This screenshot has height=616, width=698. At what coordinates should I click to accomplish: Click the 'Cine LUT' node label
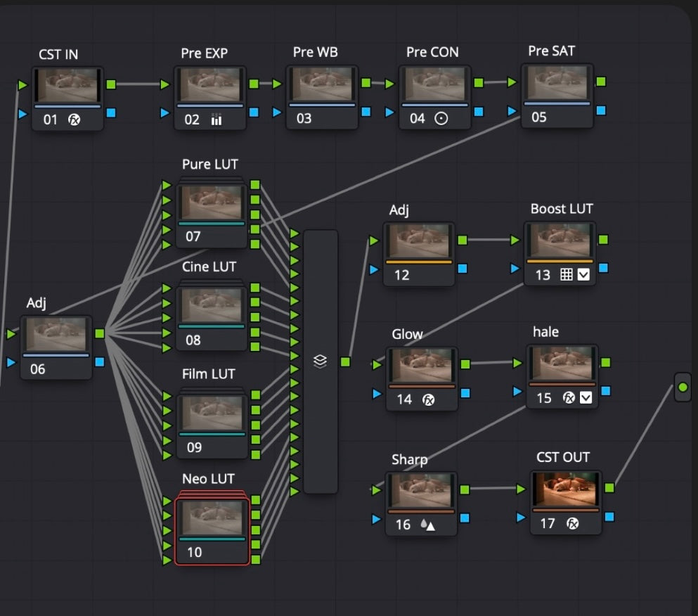(x=209, y=267)
